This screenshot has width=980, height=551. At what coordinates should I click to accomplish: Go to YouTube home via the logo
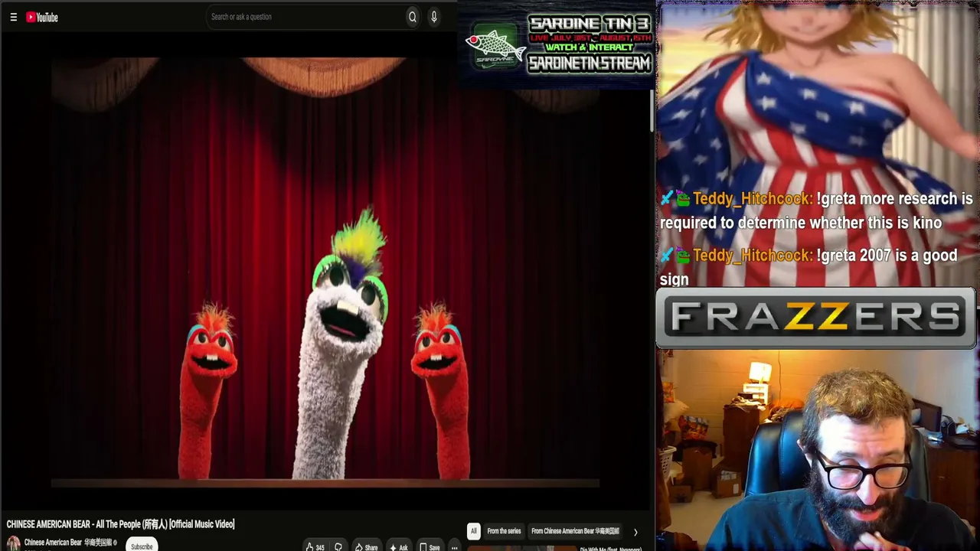pos(42,17)
